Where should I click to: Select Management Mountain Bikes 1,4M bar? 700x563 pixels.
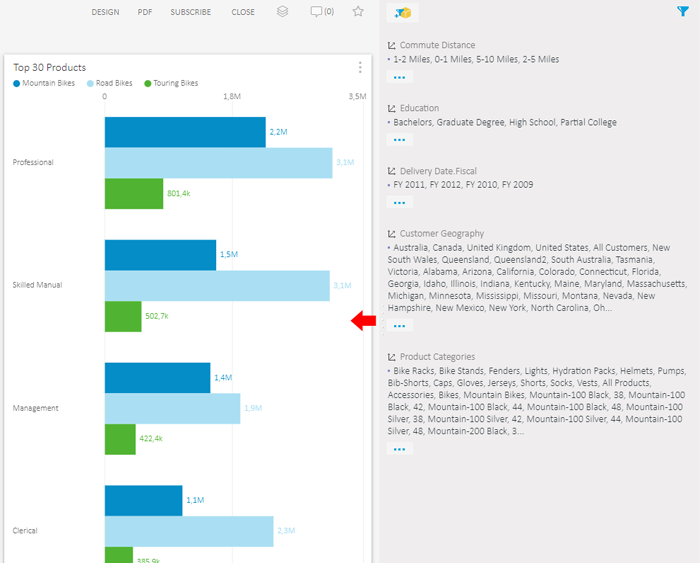point(158,378)
